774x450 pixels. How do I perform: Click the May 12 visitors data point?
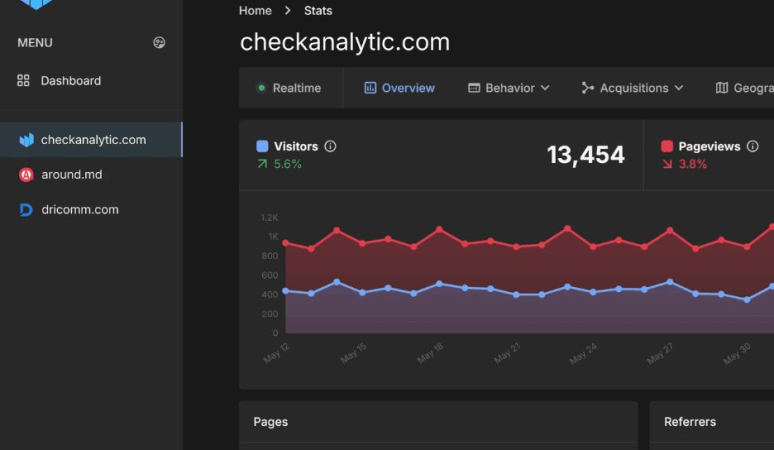tap(285, 291)
